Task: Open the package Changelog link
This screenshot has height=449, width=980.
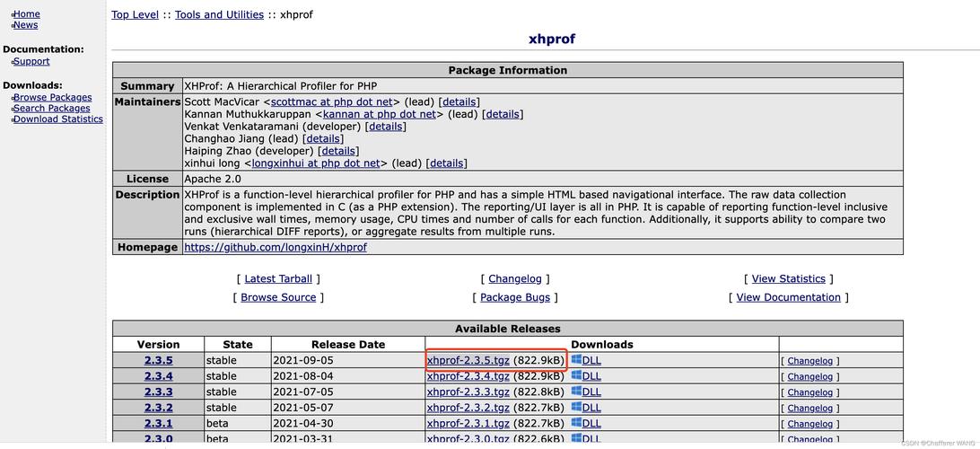Action: point(516,279)
